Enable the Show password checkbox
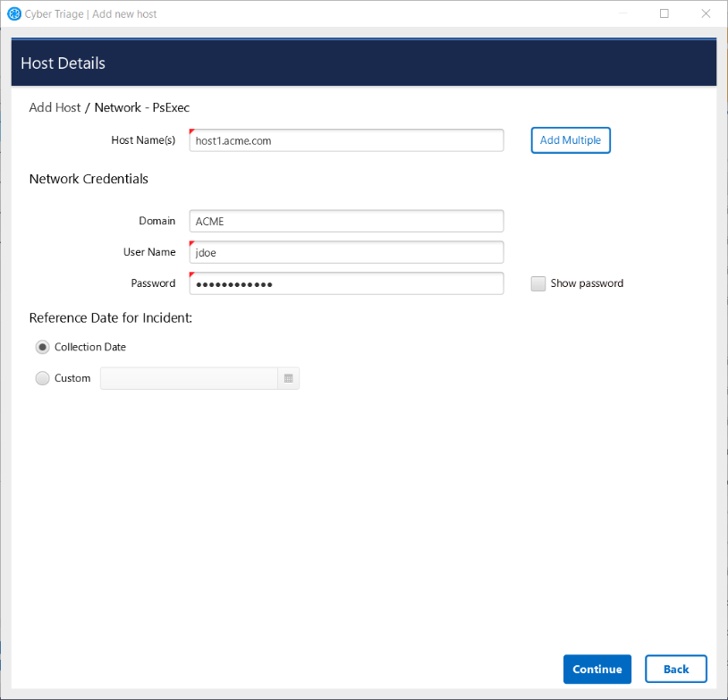 538,283
